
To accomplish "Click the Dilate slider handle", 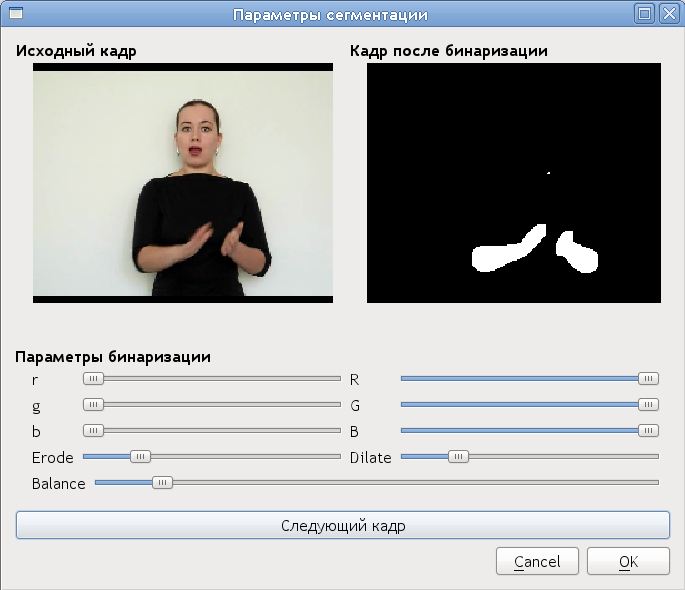I will pyautogui.click(x=458, y=457).
